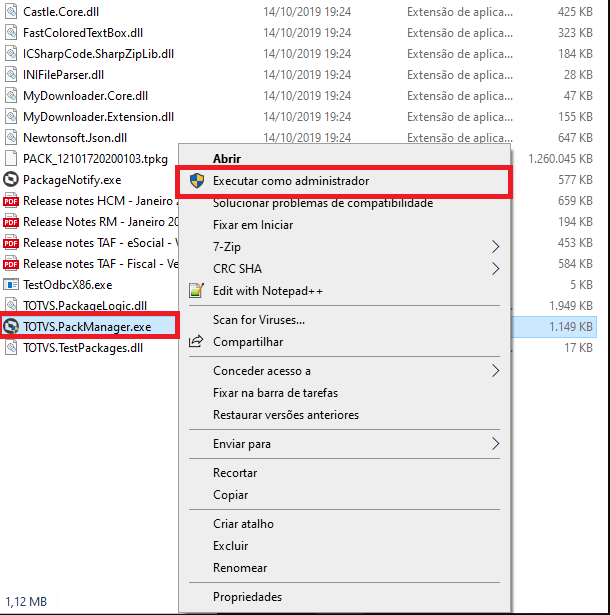Open the 7-Zip menu entry
This screenshot has width=610, height=615.
227,247
